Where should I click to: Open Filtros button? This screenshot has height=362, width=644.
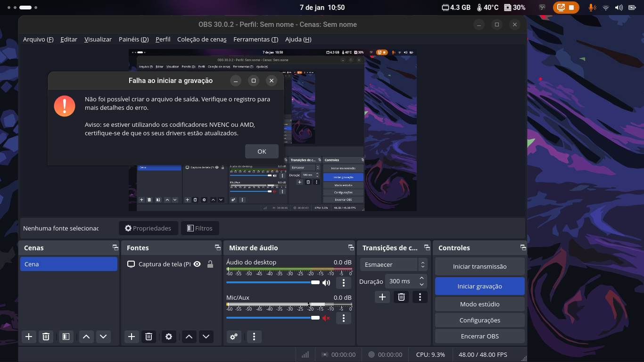[200, 228]
